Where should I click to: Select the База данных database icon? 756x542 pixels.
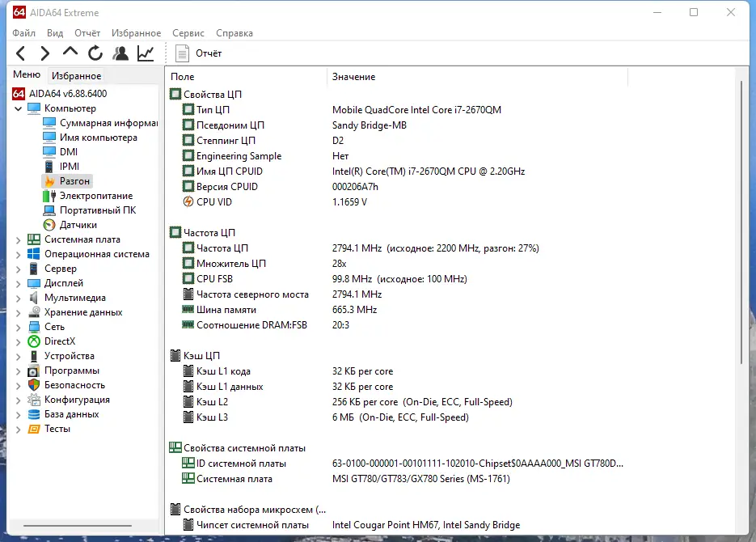34,414
